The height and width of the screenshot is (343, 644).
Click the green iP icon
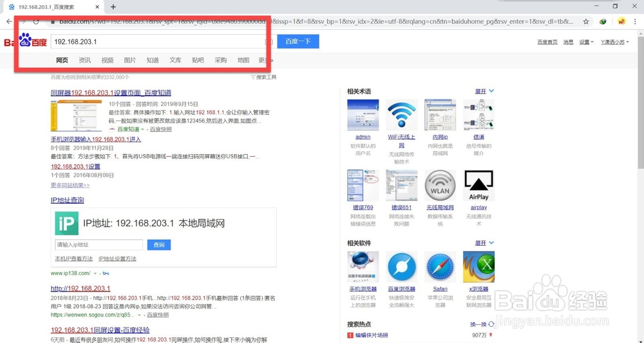66,223
